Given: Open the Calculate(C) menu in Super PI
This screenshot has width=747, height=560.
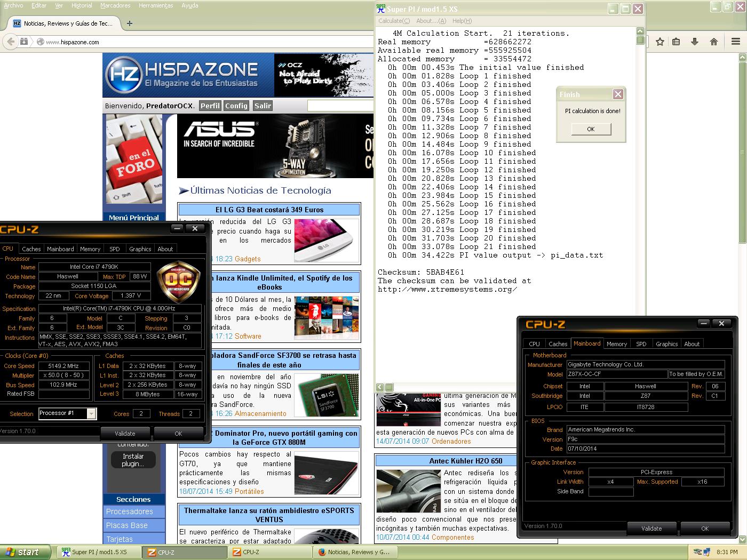Looking at the screenshot, I should 394,21.
